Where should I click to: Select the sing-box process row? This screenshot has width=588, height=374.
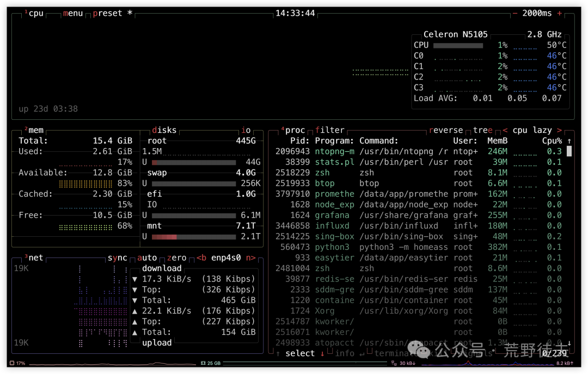tap(419, 236)
